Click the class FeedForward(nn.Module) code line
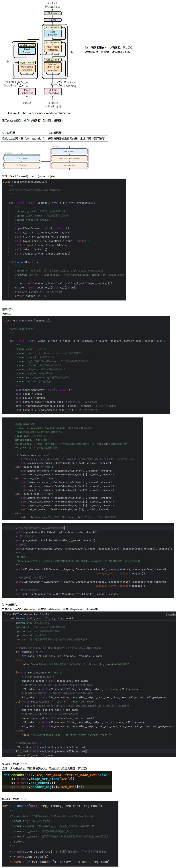The height and width of the screenshot is (868, 176). point(25,182)
